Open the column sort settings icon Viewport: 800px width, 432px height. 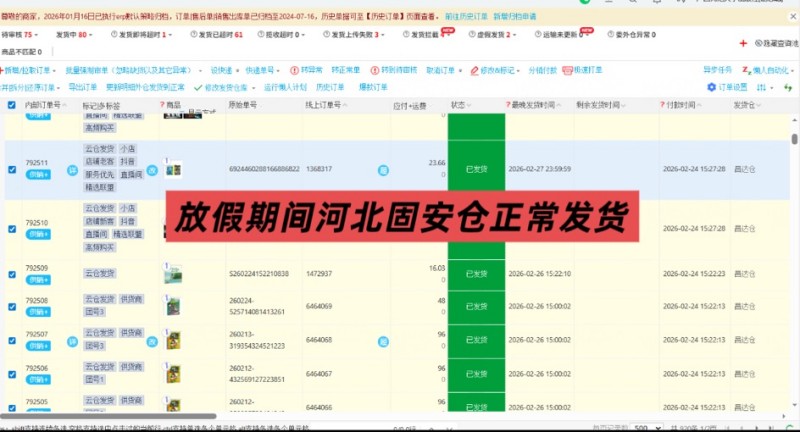pos(761,87)
